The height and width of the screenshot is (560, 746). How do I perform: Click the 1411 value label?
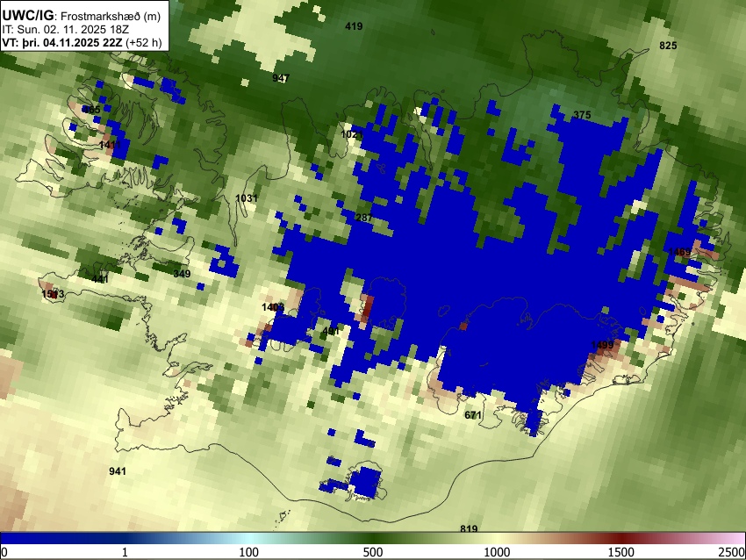110,144
